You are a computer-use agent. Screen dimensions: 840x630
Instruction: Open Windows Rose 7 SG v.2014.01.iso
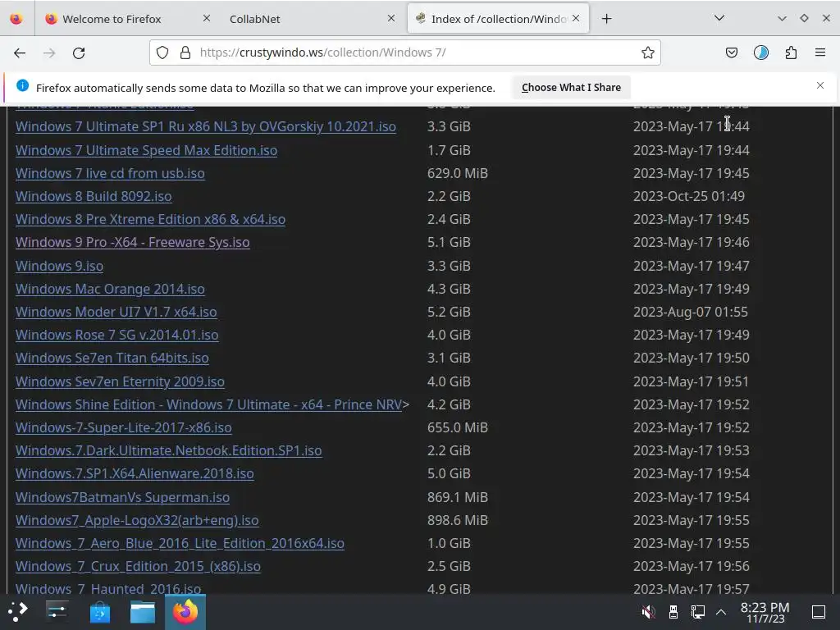(x=116, y=335)
